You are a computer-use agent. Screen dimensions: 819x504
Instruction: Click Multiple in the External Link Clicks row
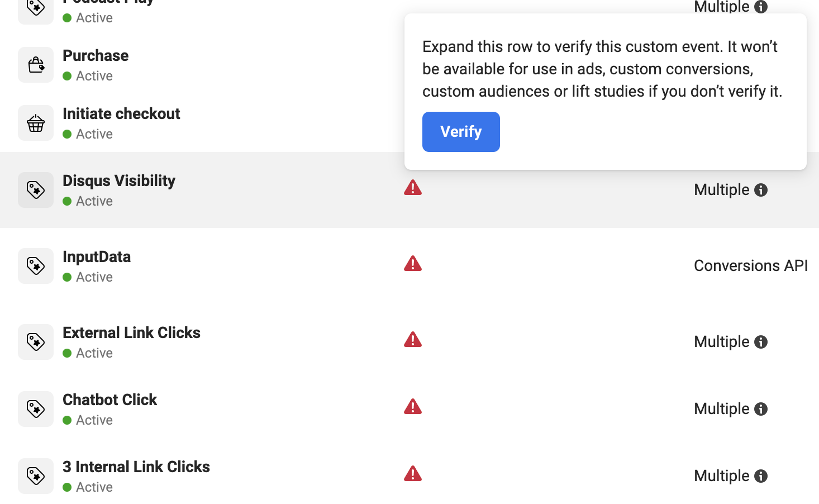(x=722, y=341)
